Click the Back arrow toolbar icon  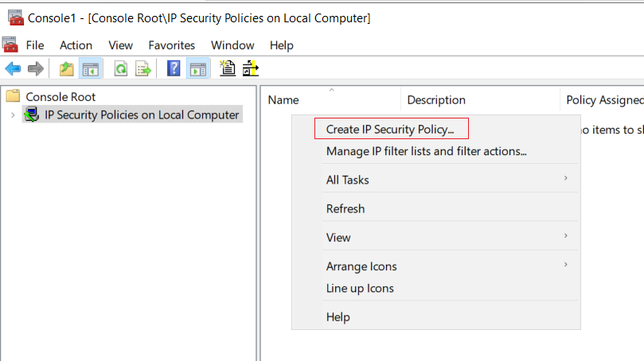coord(14,68)
